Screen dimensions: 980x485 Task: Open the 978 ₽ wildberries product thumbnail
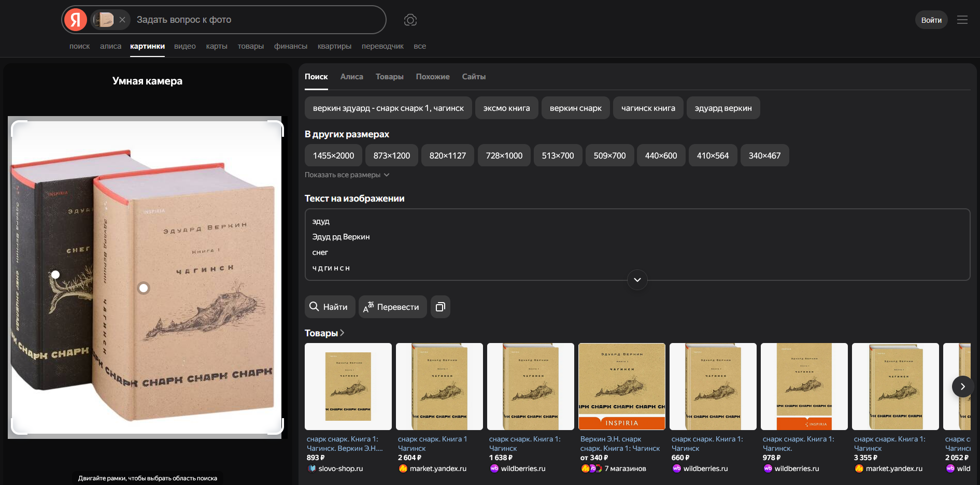[x=804, y=387]
